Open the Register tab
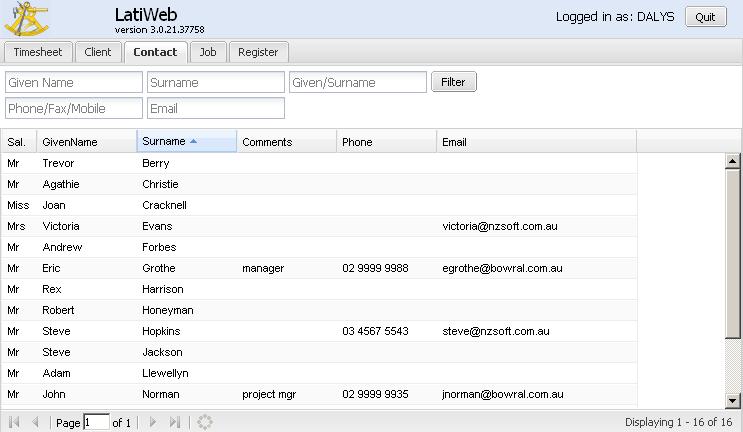The height and width of the screenshot is (432, 743). [x=258, y=52]
